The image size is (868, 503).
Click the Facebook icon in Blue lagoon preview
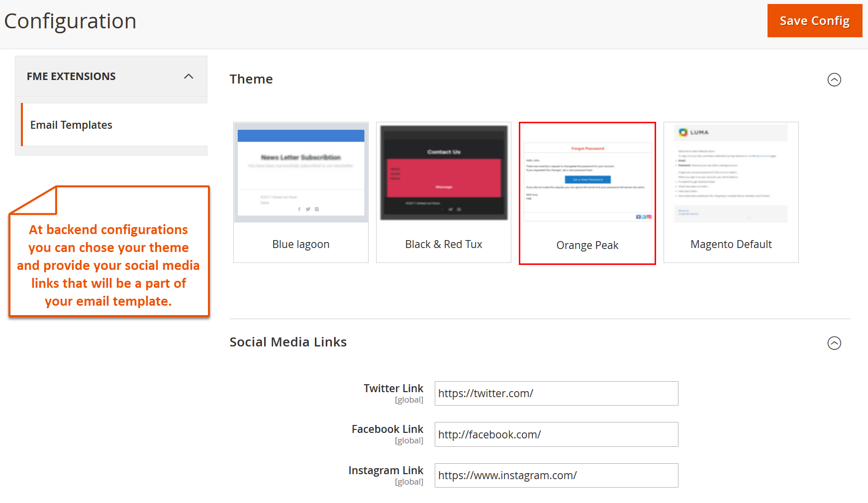pyautogui.click(x=299, y=209)
